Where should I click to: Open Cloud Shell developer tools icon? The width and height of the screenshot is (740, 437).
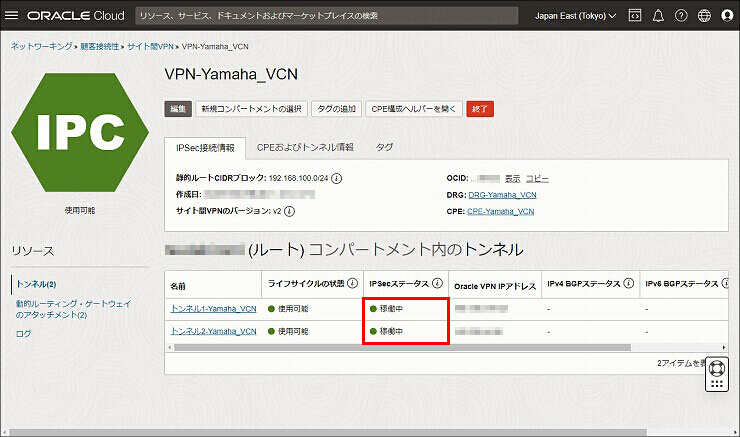point(635,16)
